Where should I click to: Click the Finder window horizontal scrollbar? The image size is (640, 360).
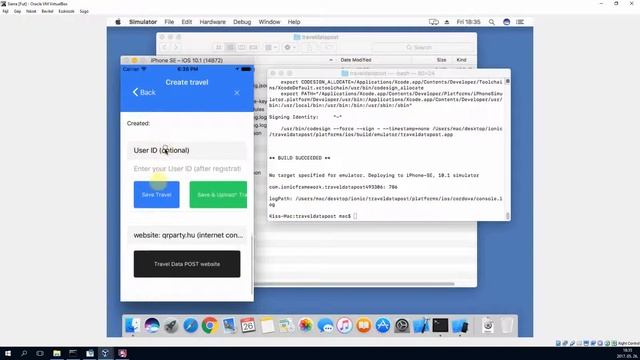[353, 284]
